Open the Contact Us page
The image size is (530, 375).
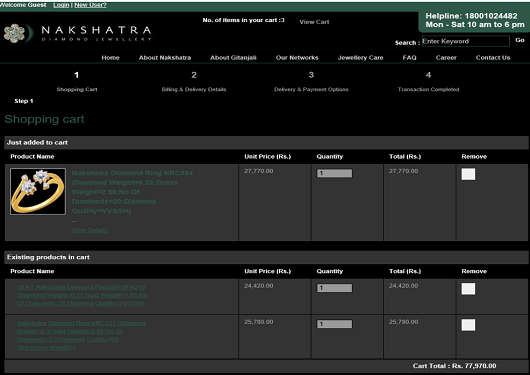(493, 57)
